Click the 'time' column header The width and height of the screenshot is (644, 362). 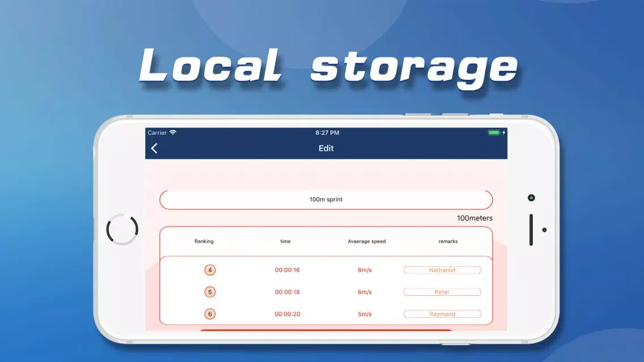286,241
